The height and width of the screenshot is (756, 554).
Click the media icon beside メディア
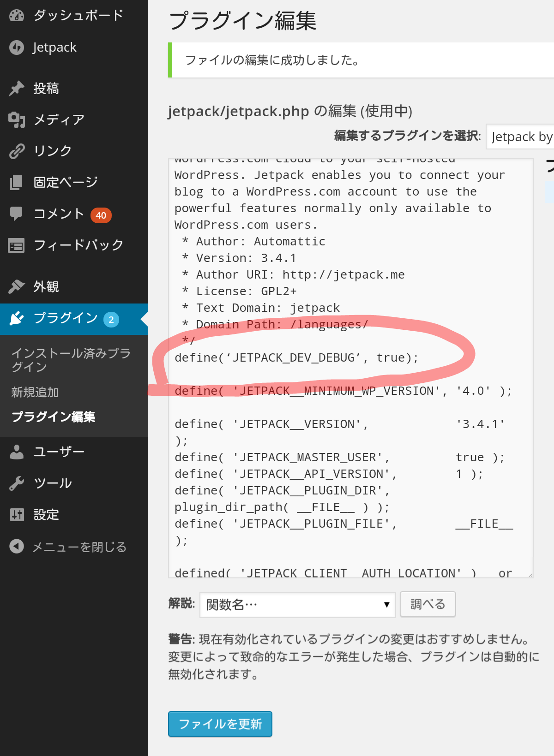[x=17, y=120]
